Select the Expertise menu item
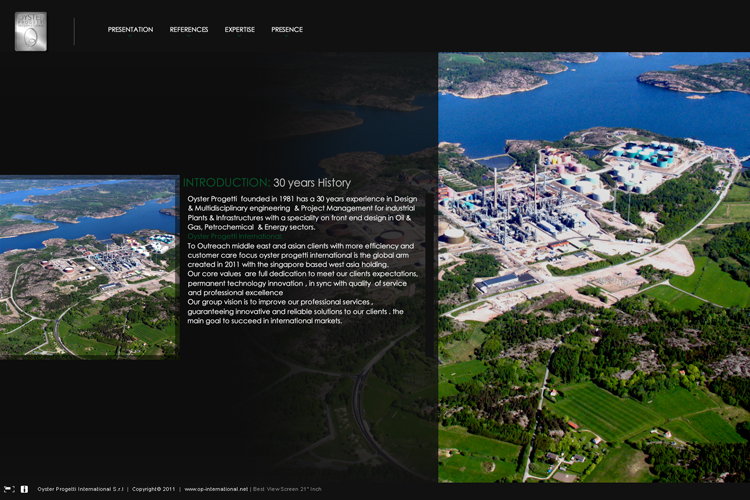This screenshot has height=500, width=750. [239, 30]
